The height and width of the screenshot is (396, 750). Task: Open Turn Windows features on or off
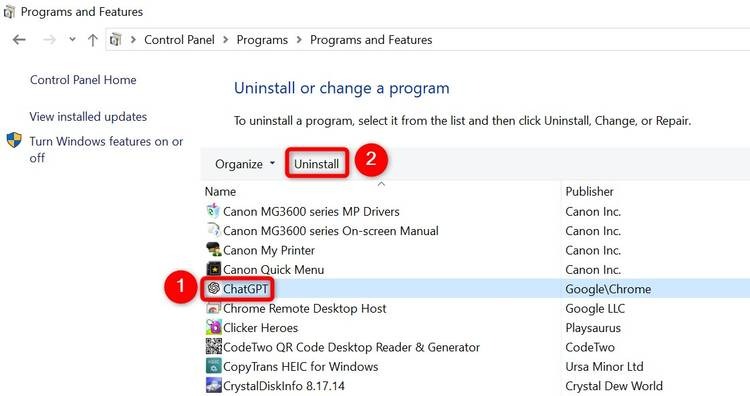[x=106, y=149]
